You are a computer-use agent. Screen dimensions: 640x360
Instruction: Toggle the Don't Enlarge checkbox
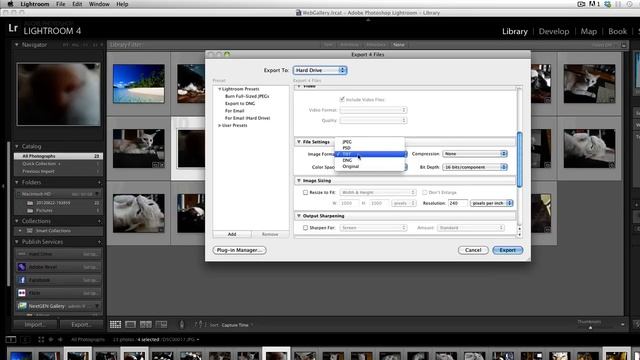point(424,192)
